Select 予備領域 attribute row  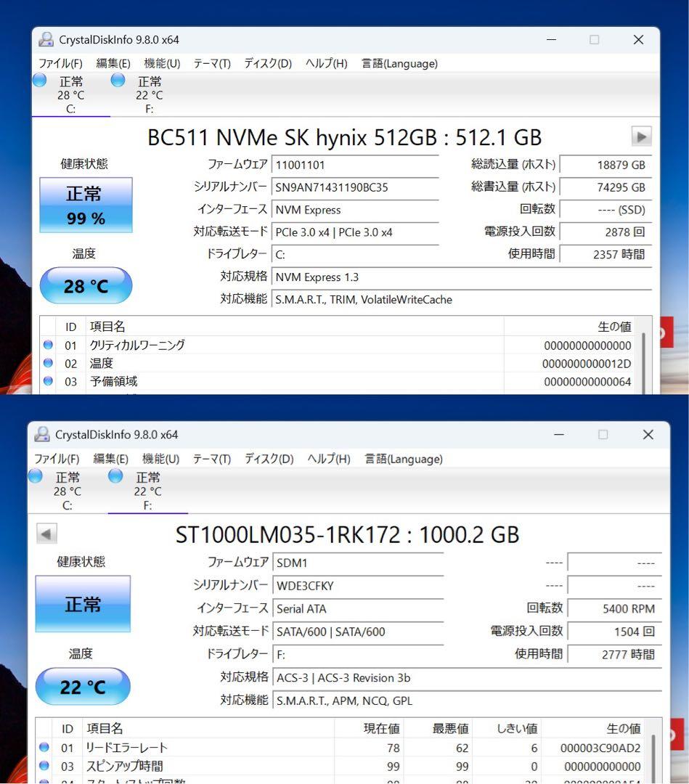click(339, 382)
